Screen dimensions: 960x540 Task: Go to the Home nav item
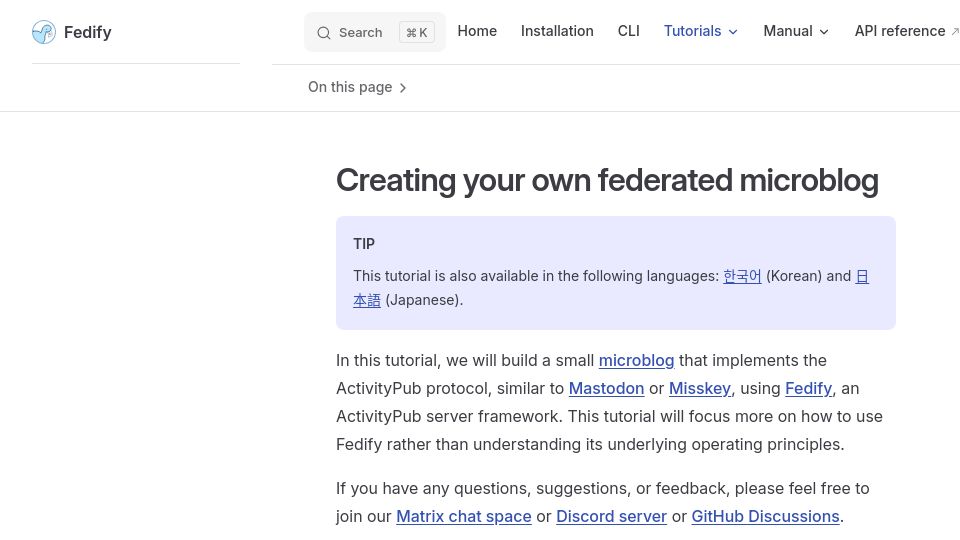tap(477, 31)
